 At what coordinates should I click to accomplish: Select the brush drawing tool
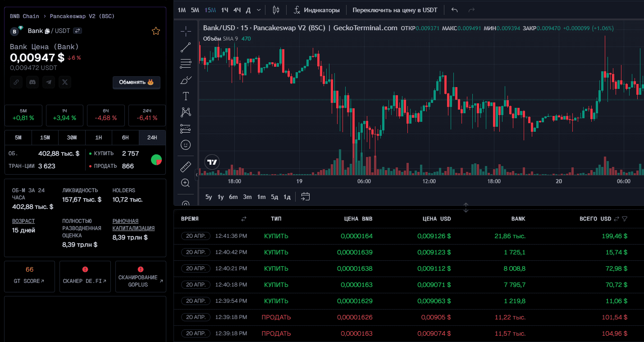(186, 80)
